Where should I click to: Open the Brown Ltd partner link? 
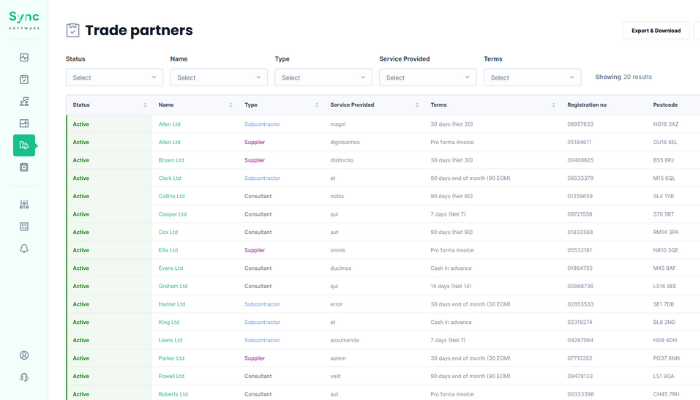pyautogui.click(x=170, y=160)
